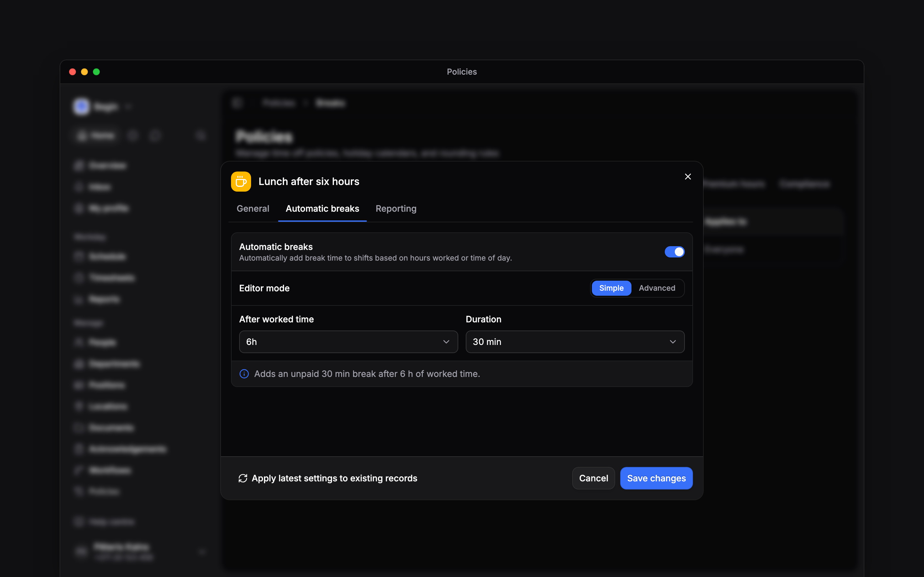This screenshot has width=924, height=577.
Task: Click the blue info icon beside break summary
Action: click(244, 373)
